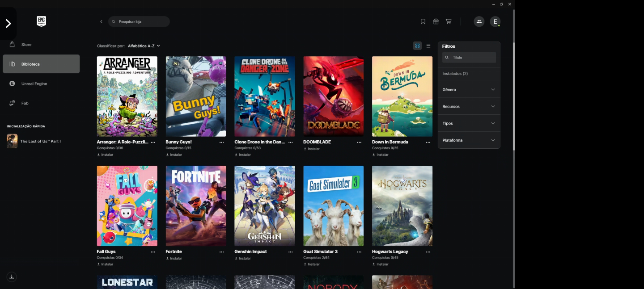Viewport: 644px width, 289px height.
Task: Open options menu for Fortnite
Action: coord(222,252)
